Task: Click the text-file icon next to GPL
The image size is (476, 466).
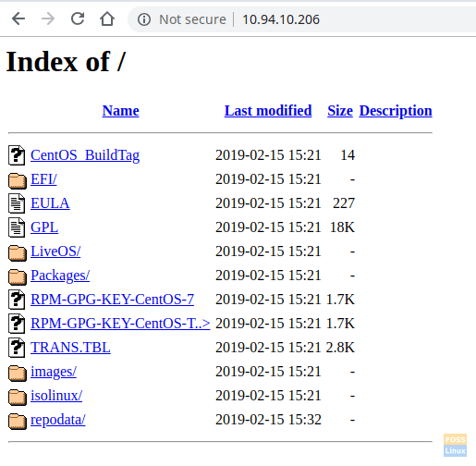Action: tap(17, 227)
